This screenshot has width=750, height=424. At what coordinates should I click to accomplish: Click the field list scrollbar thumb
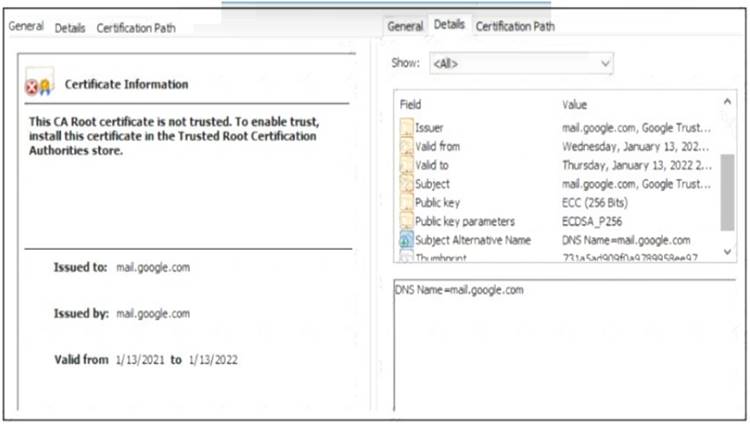[727, 192]
